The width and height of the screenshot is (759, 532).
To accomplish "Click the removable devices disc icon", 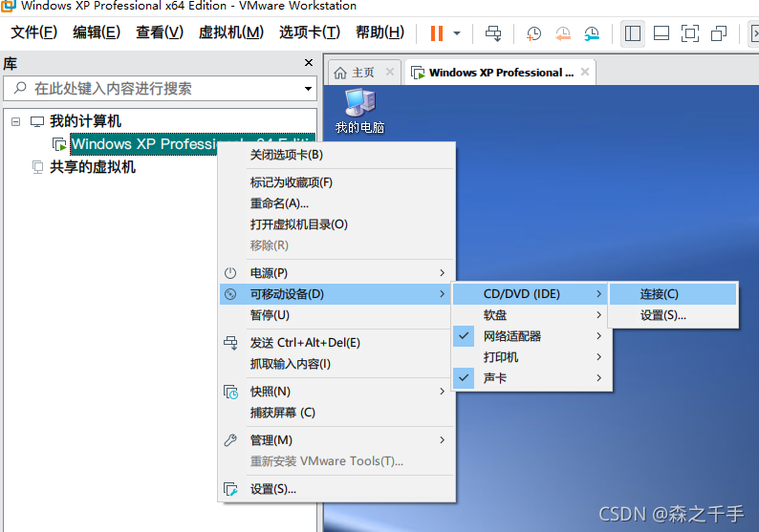I will (230, 294).
